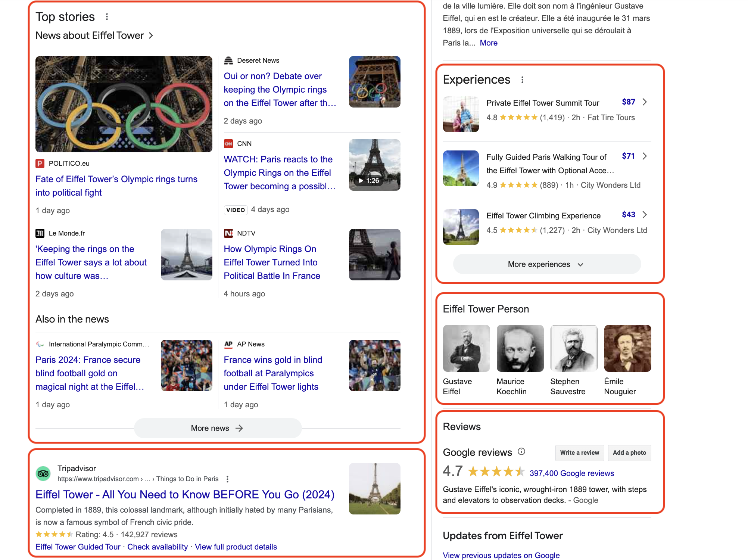Play the CNN 1:26 video thumbnail
The height and width of the screenshot is (560, 748).
pos(374,165)
